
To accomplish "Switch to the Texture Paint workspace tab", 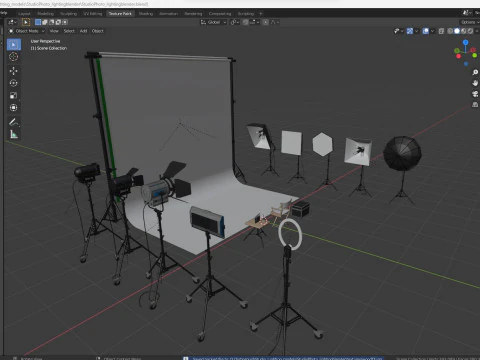I will [120, 14].
